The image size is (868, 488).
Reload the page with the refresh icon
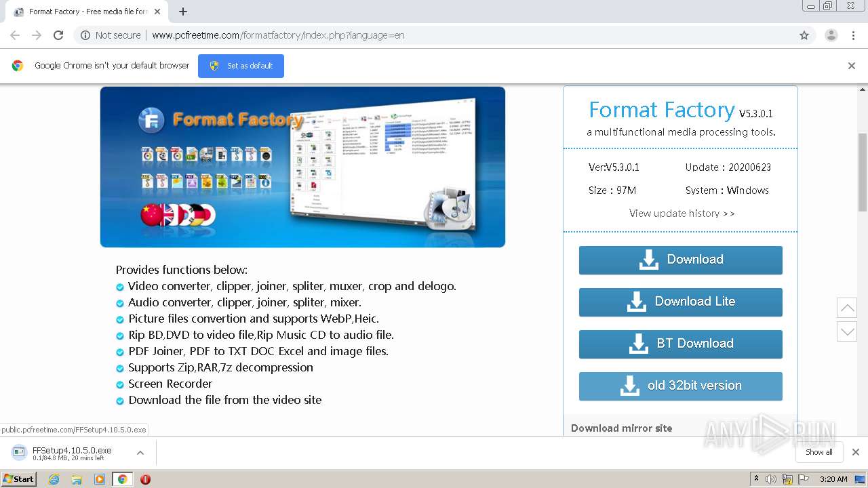pyautogui.click(x=58, y=35)
